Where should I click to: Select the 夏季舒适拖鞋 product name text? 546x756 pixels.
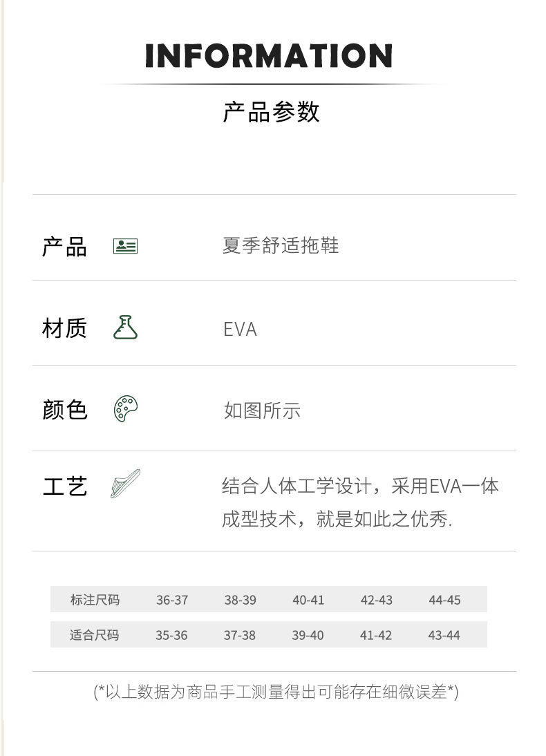[x=281, y=246]
